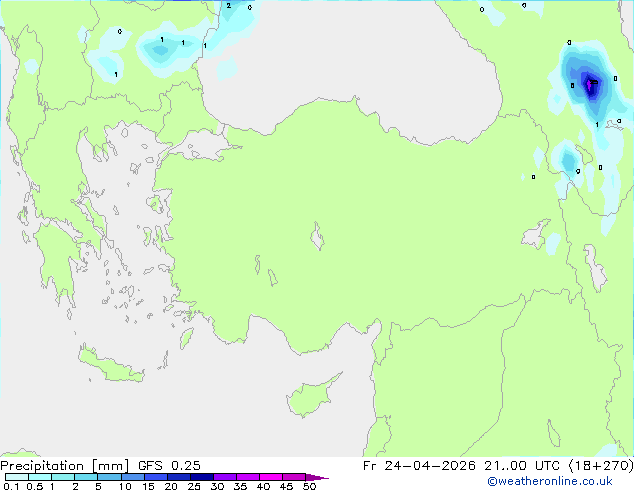Select the 10–15 mm legend color box
The width and height of the screenshot is (634, 490).
tap(133, 477)
